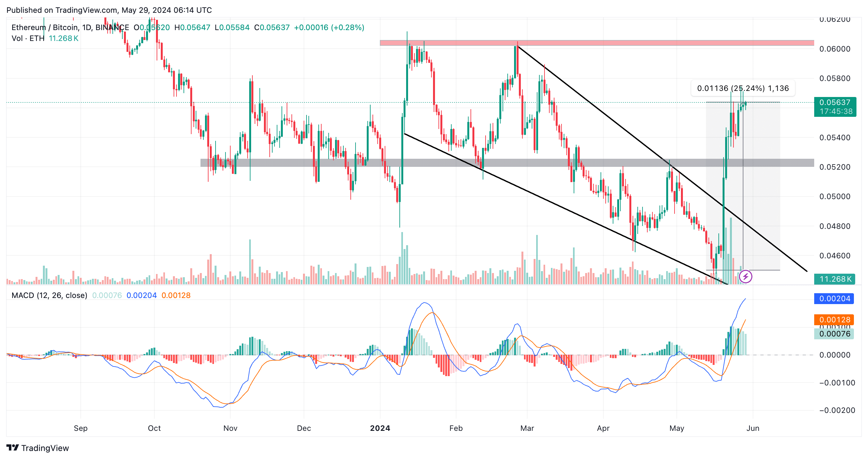The height and width of the screenshot is (459, 868).
Task: Click the Dec label on the time axis
Action: coord(304,428)
